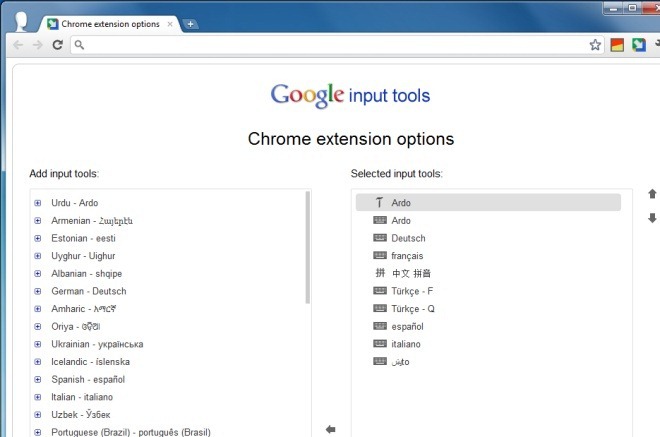Click keyboard icon of last selected tool

click(x=380, y=362)
